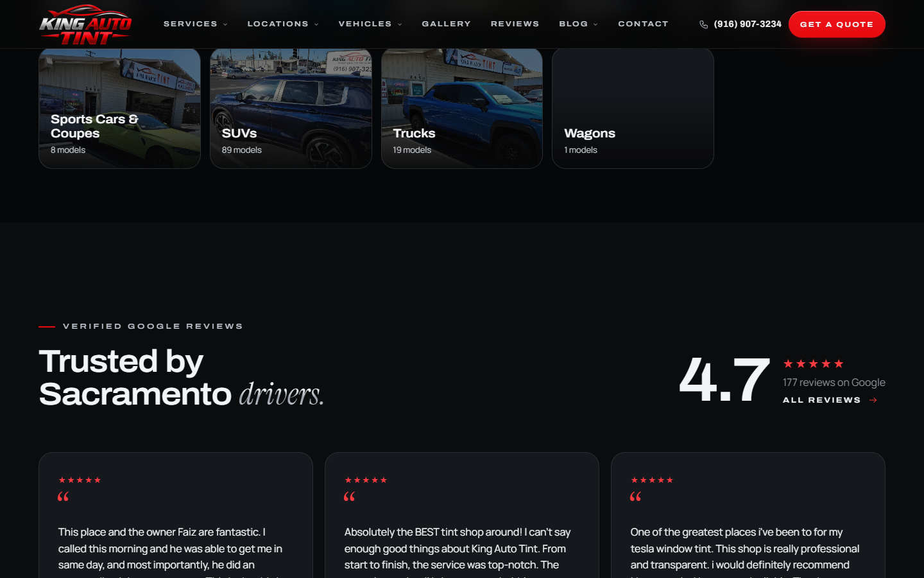Click the five red stars above 177 reviews
Image resolution: width=924 pixels, height=578 pixels.
coord(813,363)
